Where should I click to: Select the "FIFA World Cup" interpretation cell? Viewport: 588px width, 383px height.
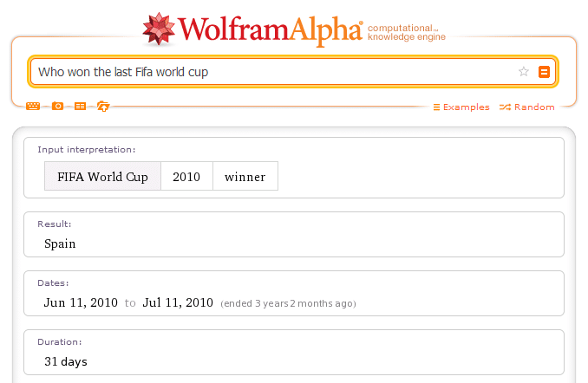[102, 177]
